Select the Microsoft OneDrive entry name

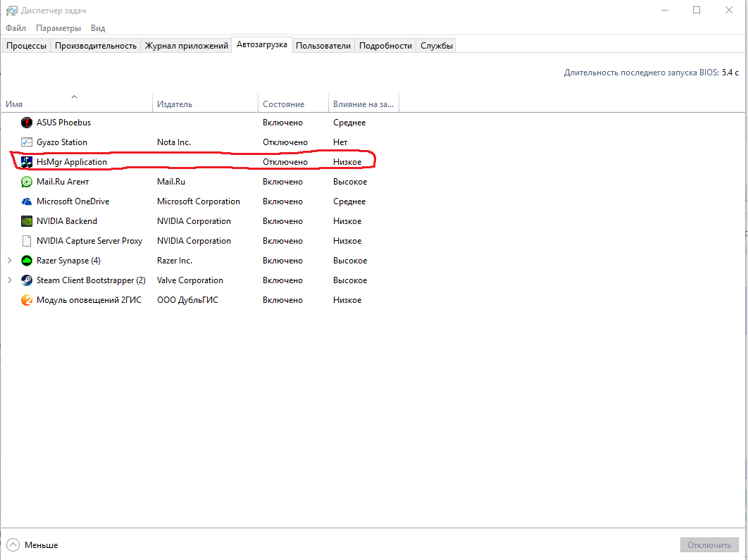pos(73,201)
